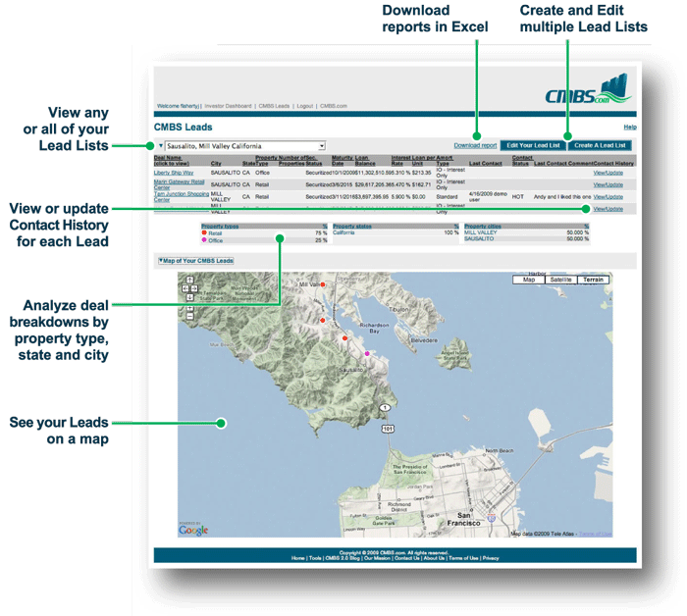Open Privacy in the footer
Image resolution: width=687 pixels, height=616 pixels.
[491, 558]
